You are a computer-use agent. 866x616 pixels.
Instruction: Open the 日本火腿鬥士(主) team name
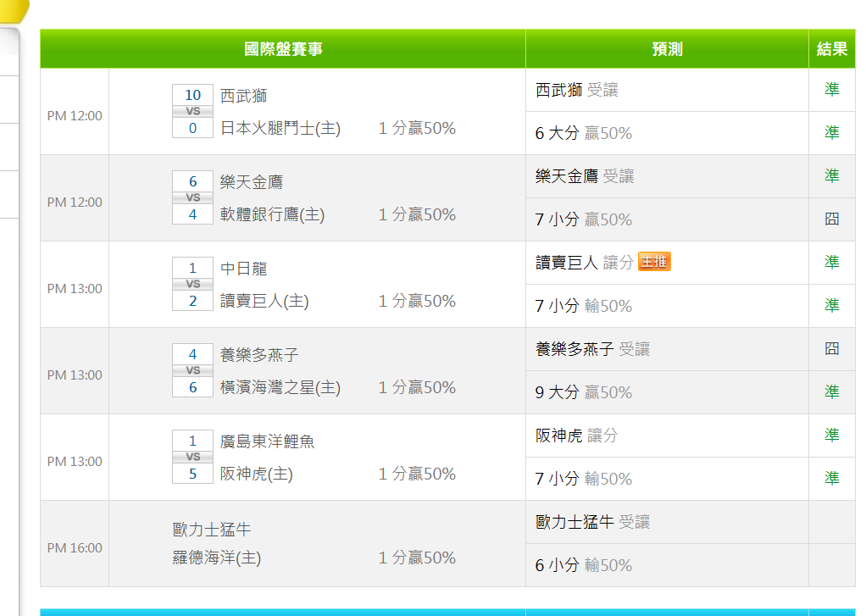280,128
